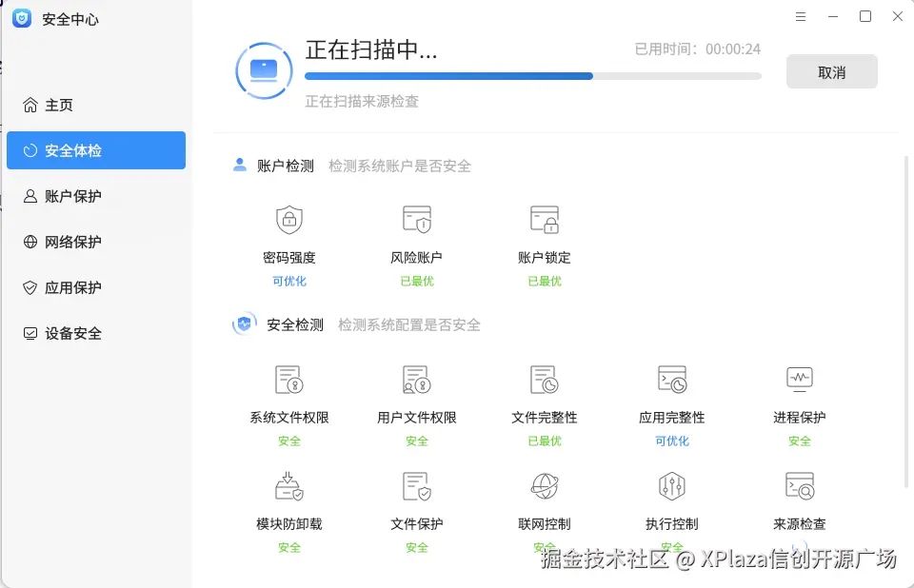The image size is (914, 588).
Task: Open the 文件完整性 integrity check icon
Action: tap(545, 379)
